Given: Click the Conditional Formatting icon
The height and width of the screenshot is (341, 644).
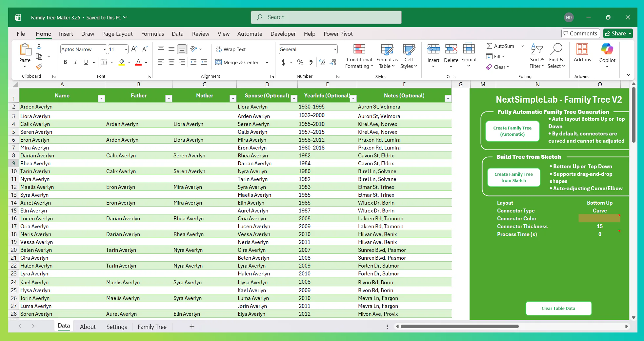Looking at the screenshot, I should pos(359,49).
